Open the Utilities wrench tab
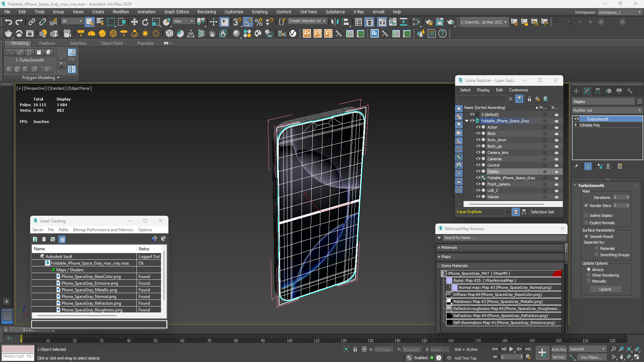The image size is (644, 362). coord(630,91)
